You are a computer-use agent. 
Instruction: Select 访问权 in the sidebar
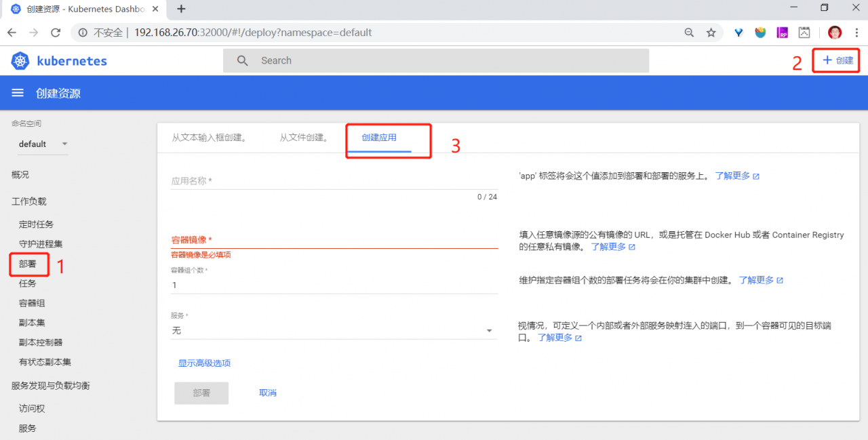[x=32, y=409]
